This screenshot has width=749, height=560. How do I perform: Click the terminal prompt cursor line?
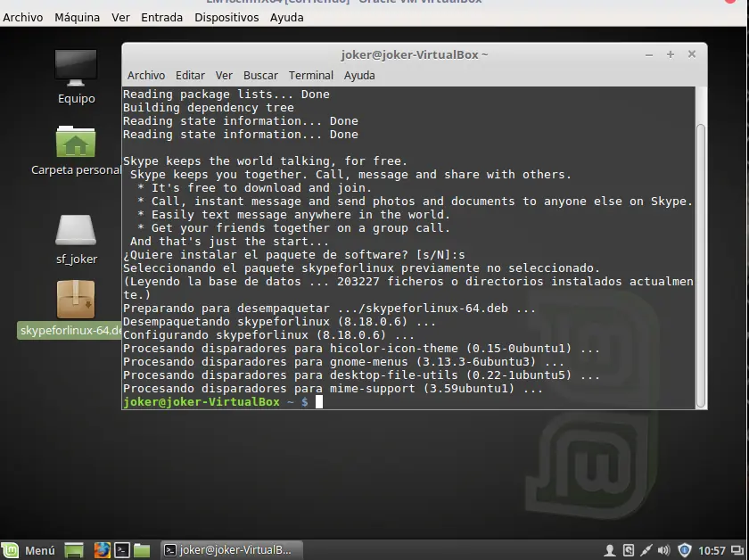[x=223, y=402]
